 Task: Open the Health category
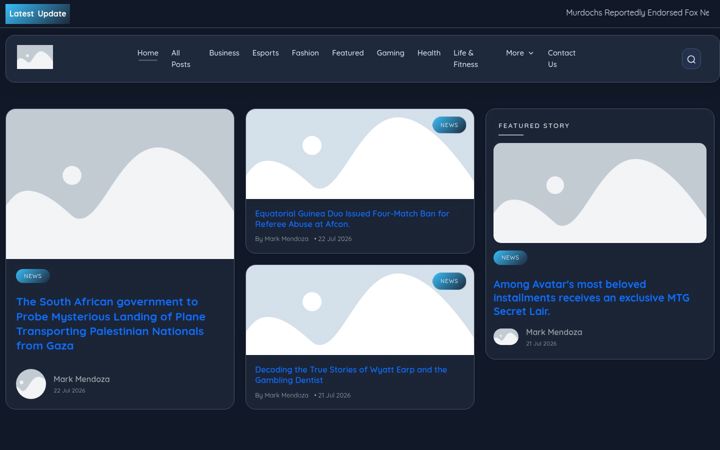(429, 53)
